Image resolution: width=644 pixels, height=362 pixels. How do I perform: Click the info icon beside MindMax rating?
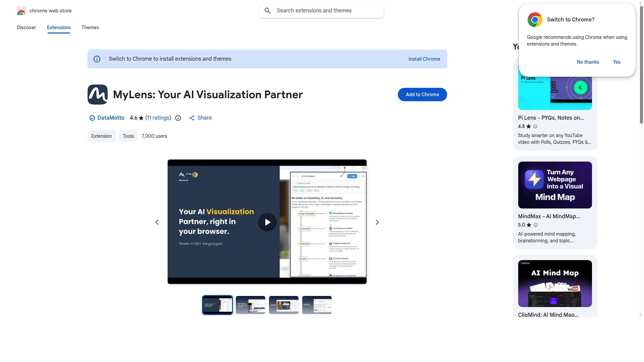pos(536,225)
